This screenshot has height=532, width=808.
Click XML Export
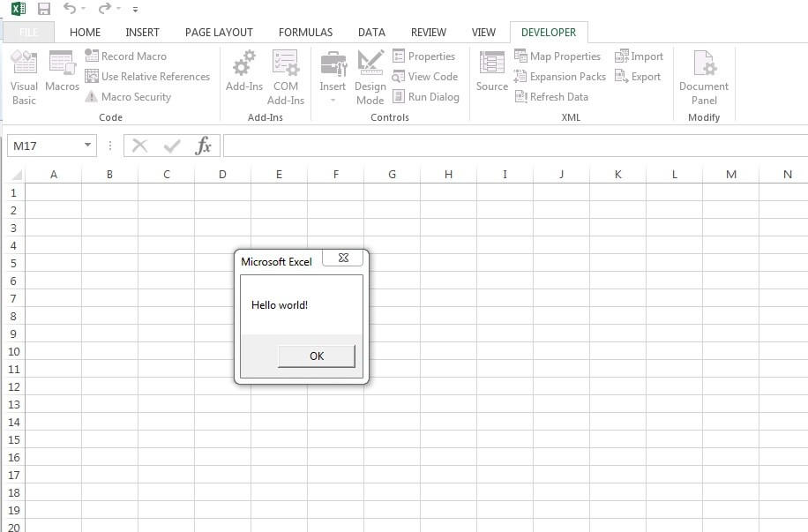(638, 76)
